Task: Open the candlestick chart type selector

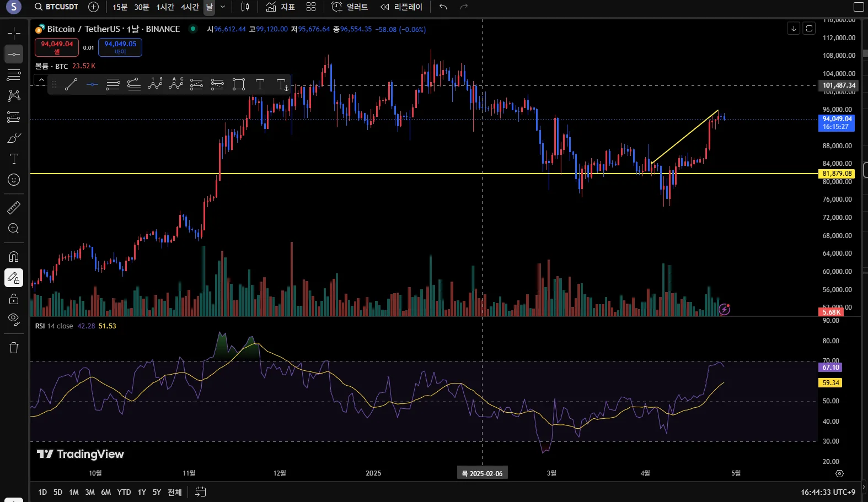Action: [245, 7]
